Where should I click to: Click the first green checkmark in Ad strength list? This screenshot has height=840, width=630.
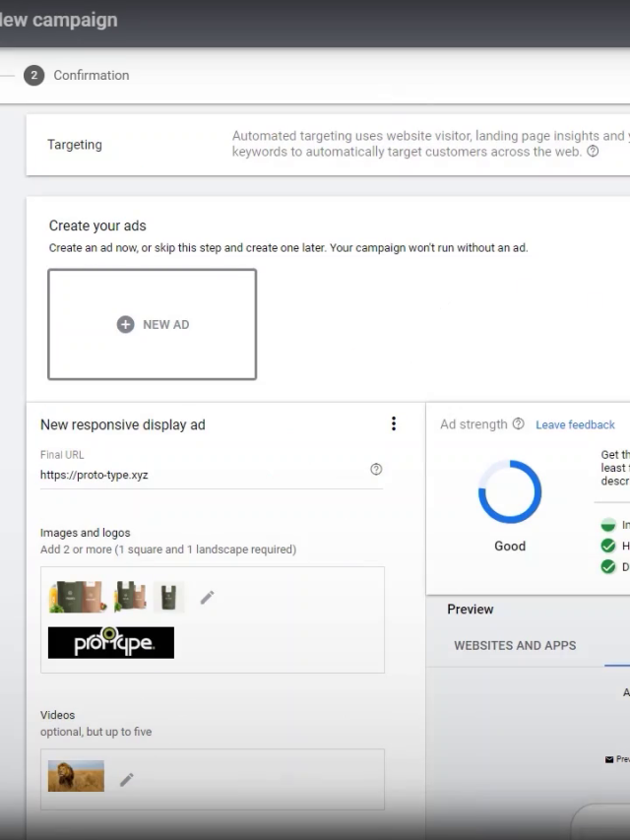pyautogui.click(x=608, y=546)
